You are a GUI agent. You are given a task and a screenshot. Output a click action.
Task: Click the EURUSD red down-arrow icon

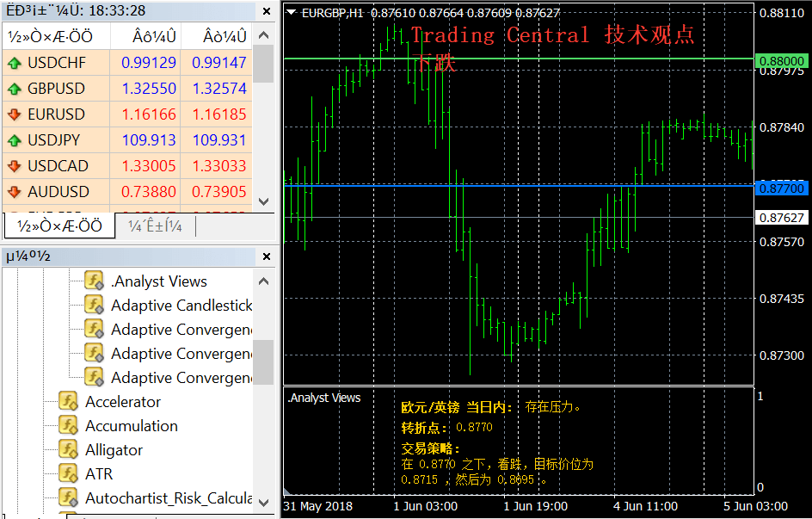point(15,114)
